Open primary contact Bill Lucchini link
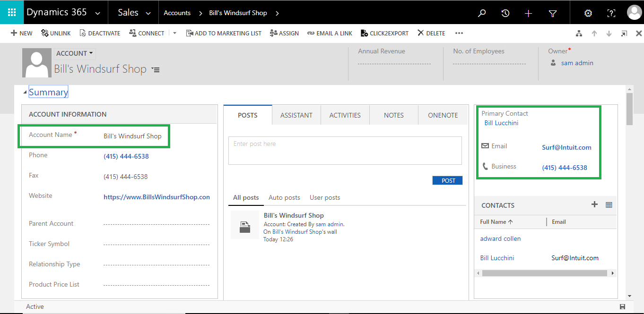The width and height of the screenshot is (644, 314). coord(501,123)
